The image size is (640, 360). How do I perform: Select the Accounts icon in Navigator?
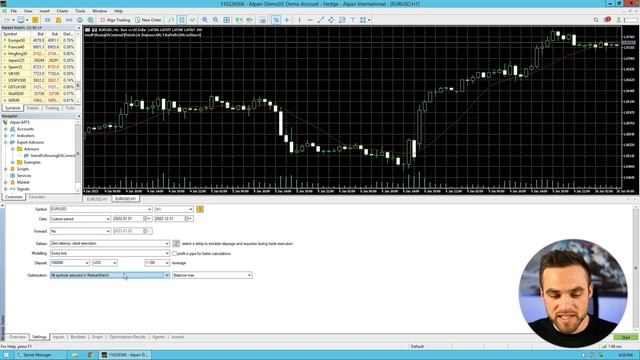click(13, 129)
